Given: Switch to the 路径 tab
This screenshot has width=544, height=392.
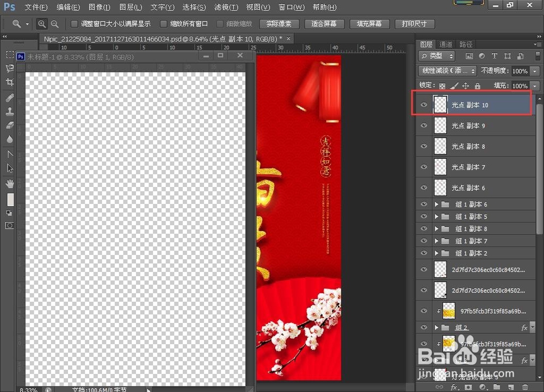Looking at the screenshot, I should 466,45.
